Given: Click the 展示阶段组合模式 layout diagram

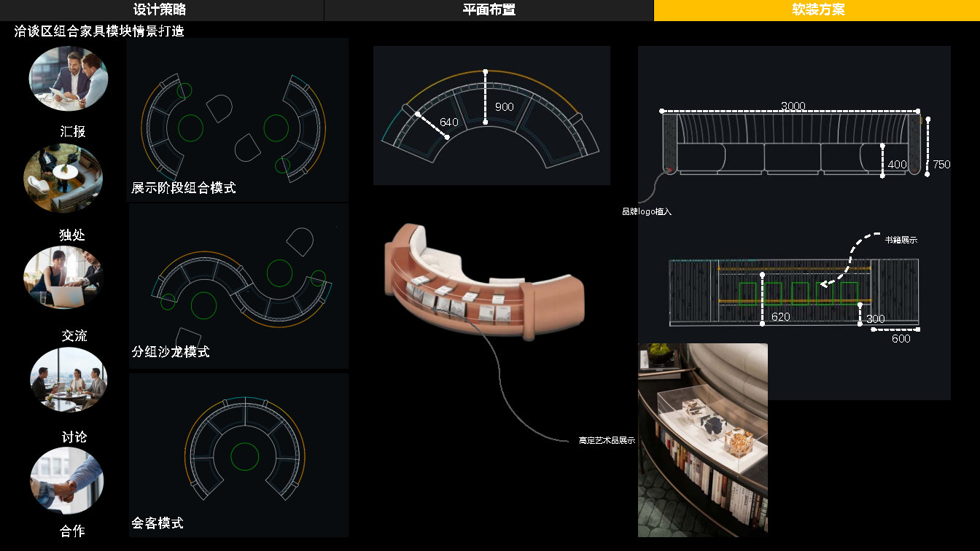Looking at the screenshot, I should (237, 120).
